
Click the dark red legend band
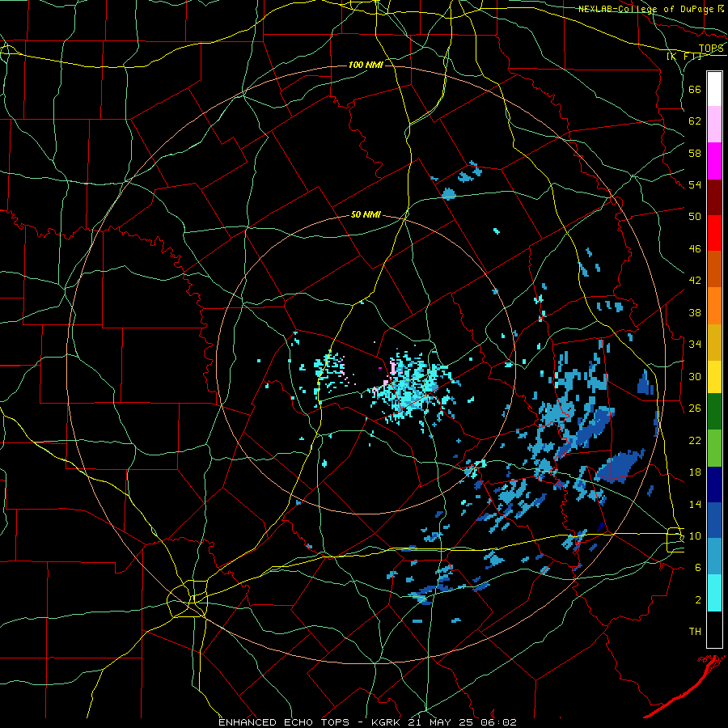[714, 197]
